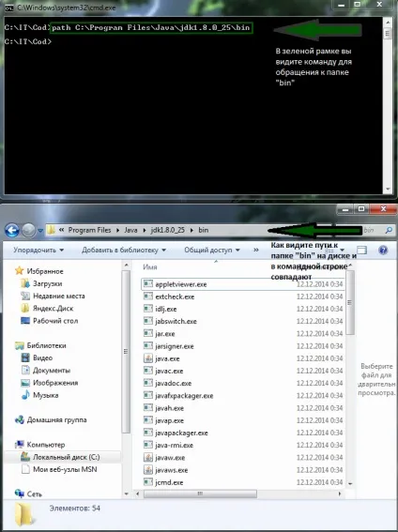Click the javapackager.exe file icon

tap(148, 433)
